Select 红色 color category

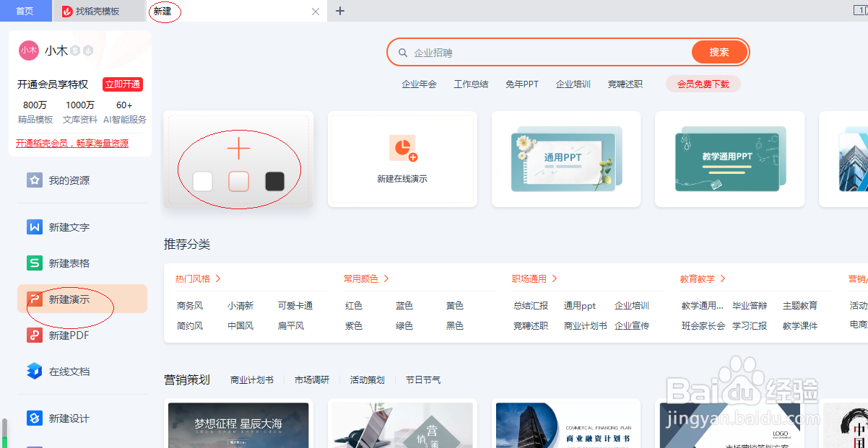tap(354, 306)
